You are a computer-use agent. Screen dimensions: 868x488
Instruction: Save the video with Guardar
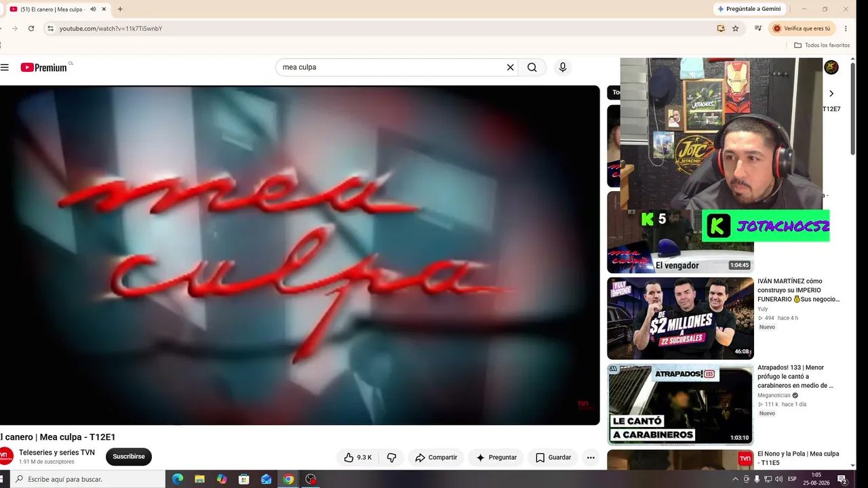coord(553,457)
